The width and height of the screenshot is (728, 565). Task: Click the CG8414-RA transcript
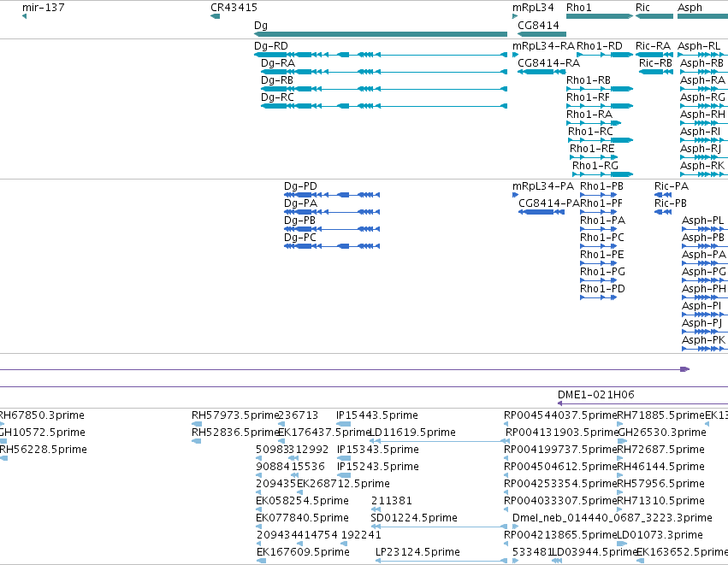(542, 72)
